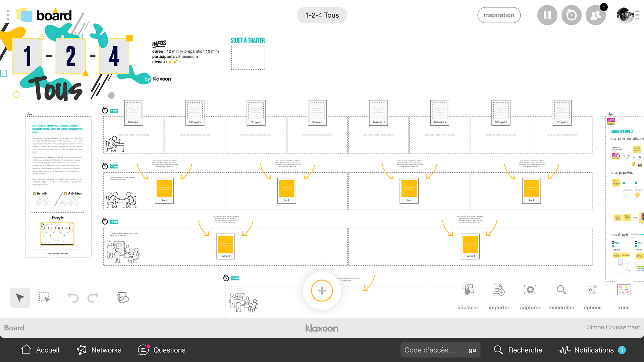Toggle the 'En salle' checkbox
The image size is (644, 362).
pyautogui.click(x=35, y=194)
